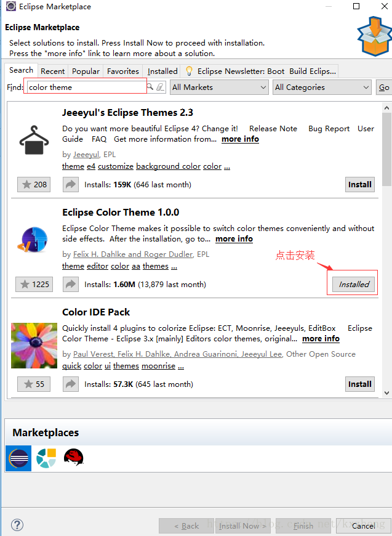Viewport: 392px width, 536px height.
Task: Click the e4 tag link
Action: tap(91, 166)
